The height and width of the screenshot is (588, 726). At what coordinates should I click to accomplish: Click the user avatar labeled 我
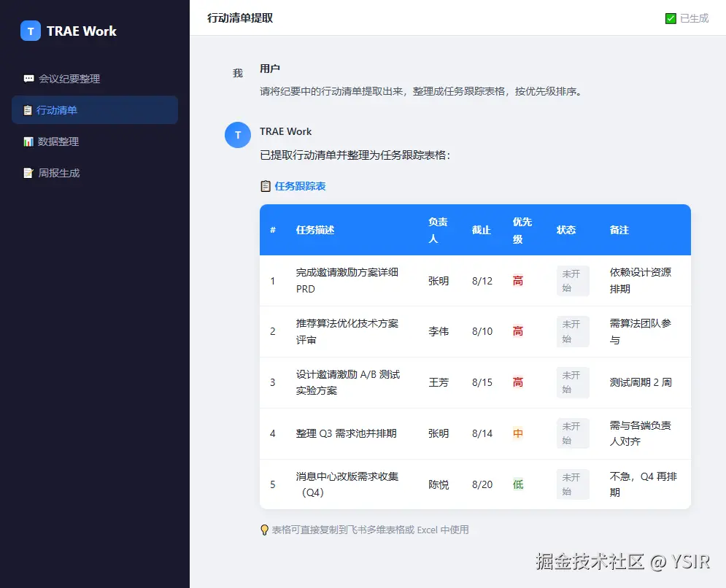(238, 73)
